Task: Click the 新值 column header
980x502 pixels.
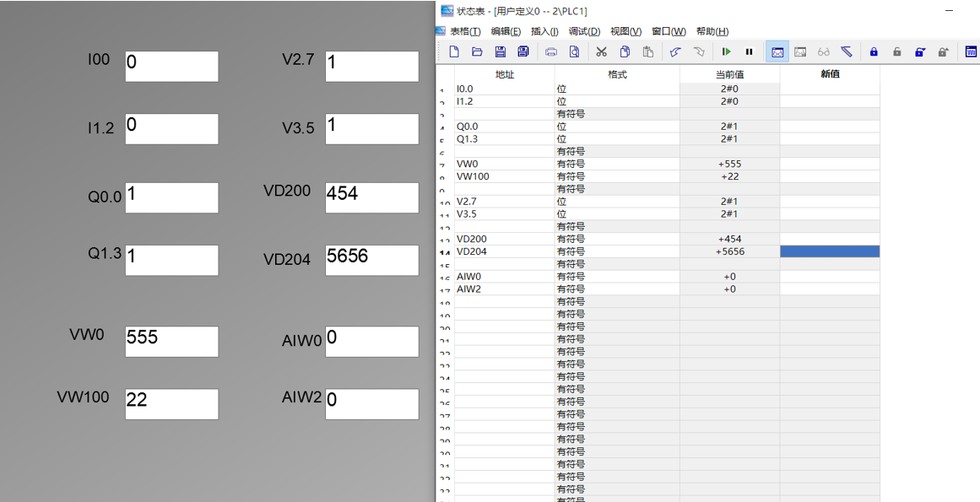Action: [830, 74]
